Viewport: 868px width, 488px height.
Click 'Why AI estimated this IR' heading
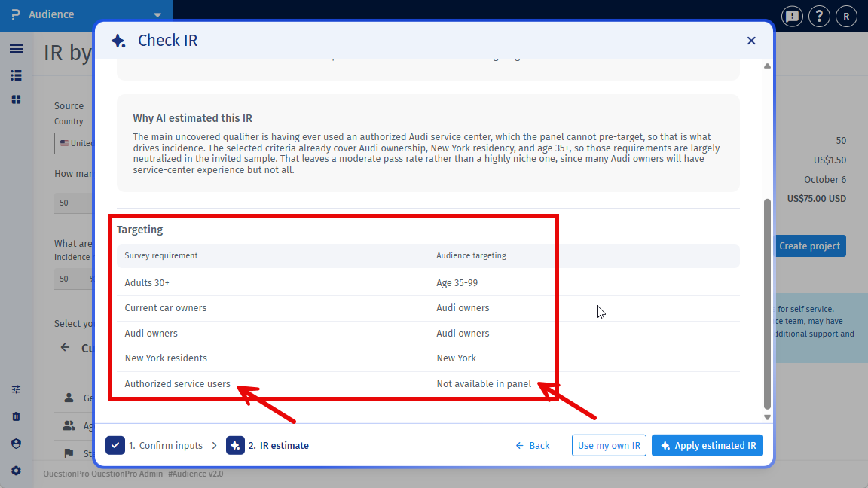193,118
